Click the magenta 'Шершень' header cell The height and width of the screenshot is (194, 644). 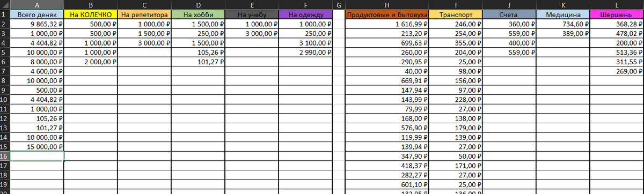[x=617, y=15]
